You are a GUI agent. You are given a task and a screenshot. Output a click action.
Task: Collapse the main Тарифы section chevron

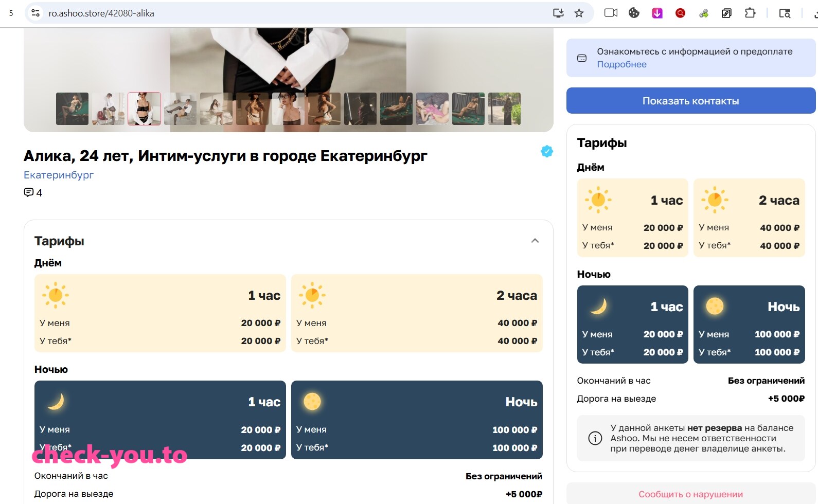(x=535, y=241)
